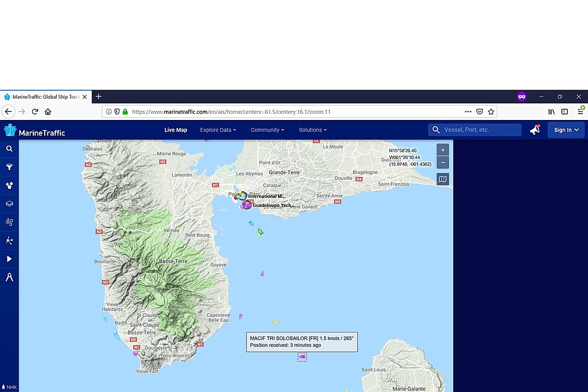Screen dimensions: 588x392
Task: Toggle the Firefox sidebar view
Action: (564, 112)
